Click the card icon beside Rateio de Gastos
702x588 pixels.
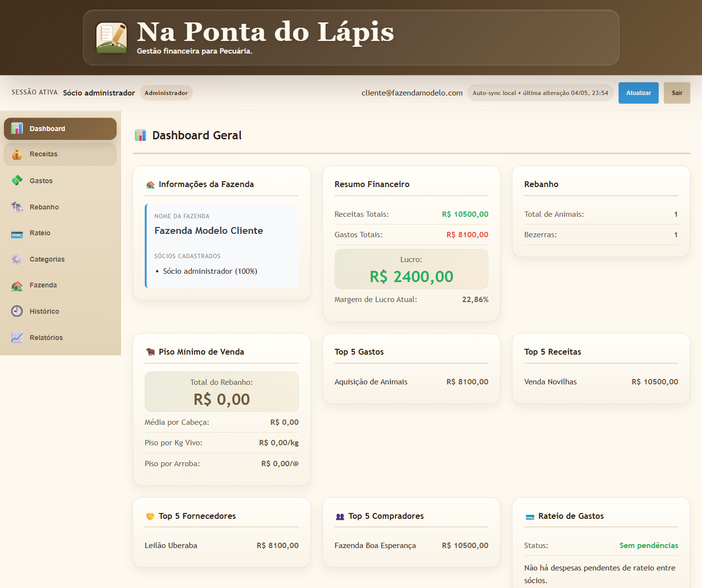tap(530, 516)
